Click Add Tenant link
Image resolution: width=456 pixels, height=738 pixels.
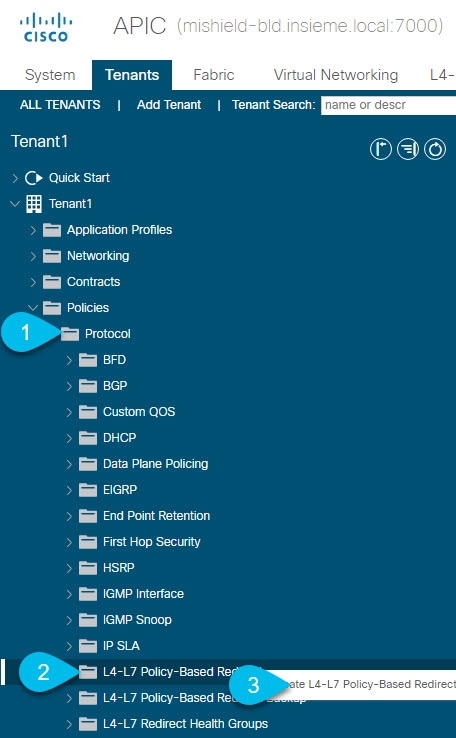click(169, 104)
